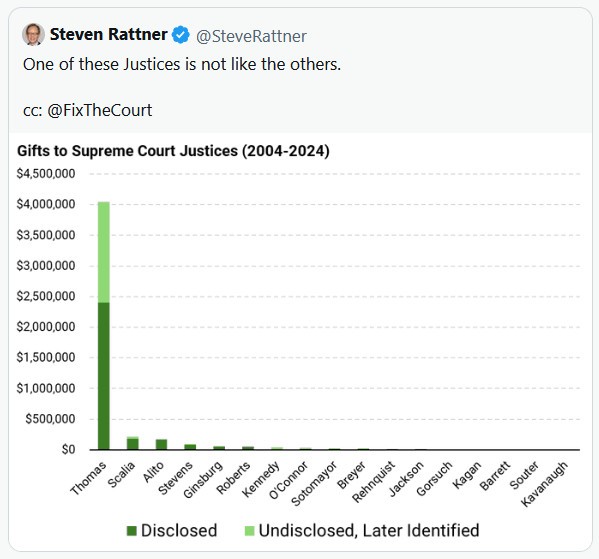Click the Undisclosed light green legend swatch

click(249, 530)
